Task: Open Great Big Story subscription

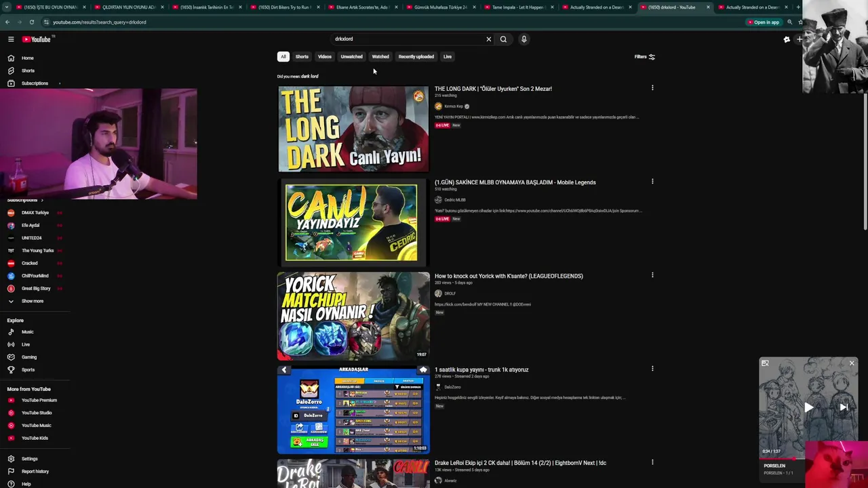Action: (35, 288)
